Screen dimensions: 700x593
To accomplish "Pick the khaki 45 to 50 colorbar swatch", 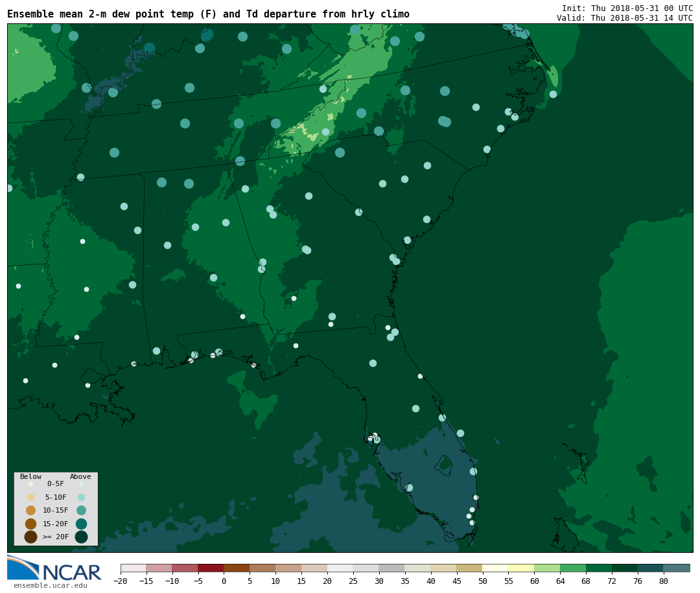I will tap(470, 568).
